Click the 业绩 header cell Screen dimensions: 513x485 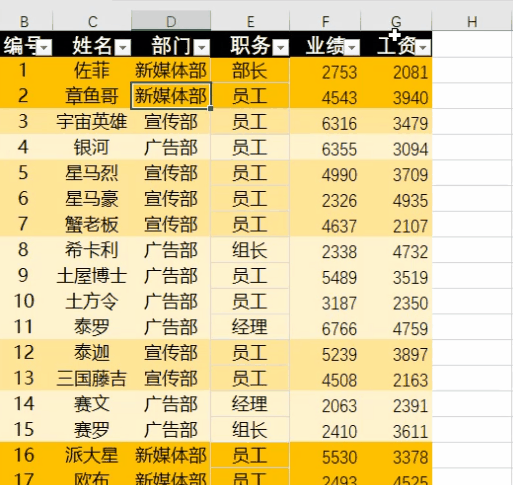(325, 44)
